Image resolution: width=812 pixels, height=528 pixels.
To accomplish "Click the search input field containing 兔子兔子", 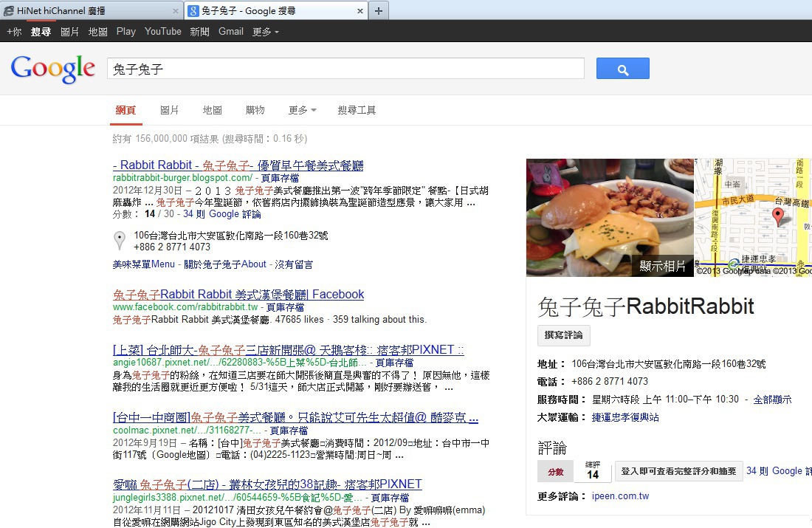I will pyautogui.click(x=345, y=69).
